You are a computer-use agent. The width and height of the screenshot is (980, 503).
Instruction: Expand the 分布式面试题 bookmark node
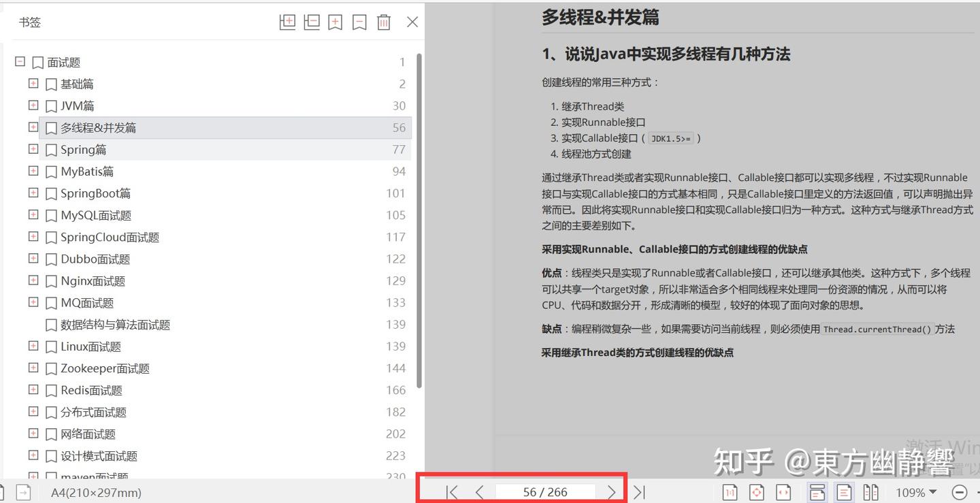(x=33, y=411)
